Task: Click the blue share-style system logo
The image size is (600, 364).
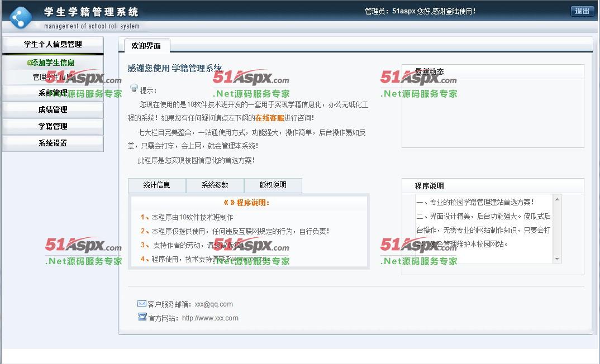Action: click(x=21, y=17)
